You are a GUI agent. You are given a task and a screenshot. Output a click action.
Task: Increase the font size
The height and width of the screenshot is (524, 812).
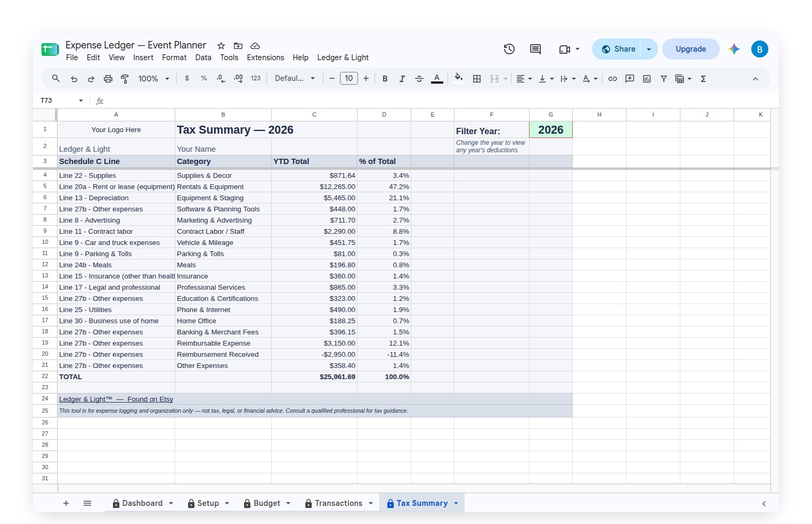coord(366,79)
